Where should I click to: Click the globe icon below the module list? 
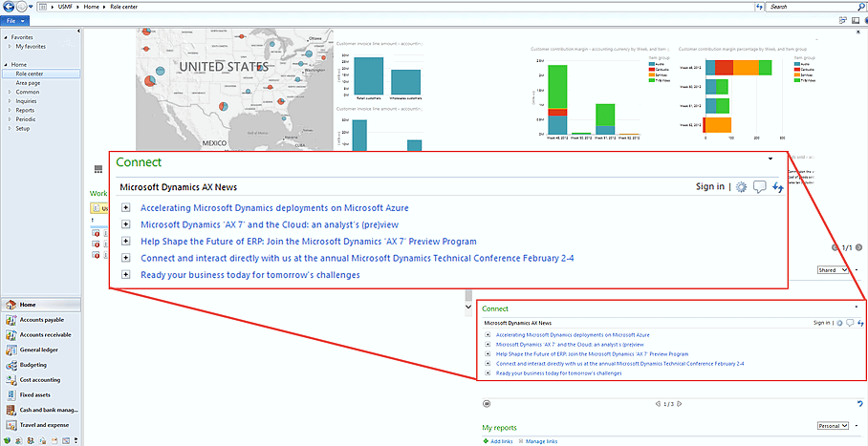[x=7, y=440]
